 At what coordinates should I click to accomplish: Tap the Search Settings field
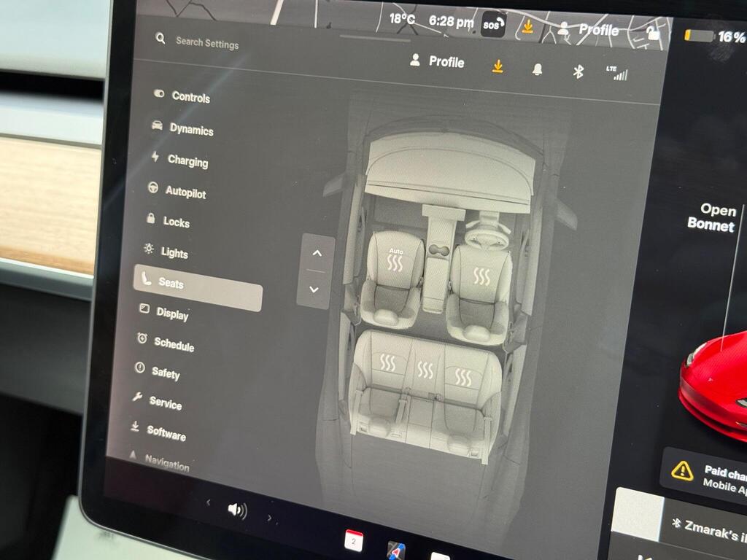click(x=206, y=42)
